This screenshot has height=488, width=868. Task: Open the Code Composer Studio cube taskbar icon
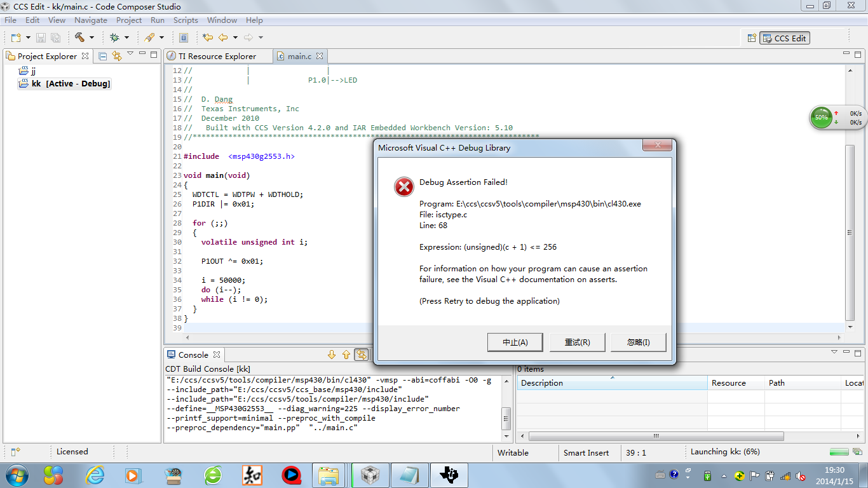[370, 475]
